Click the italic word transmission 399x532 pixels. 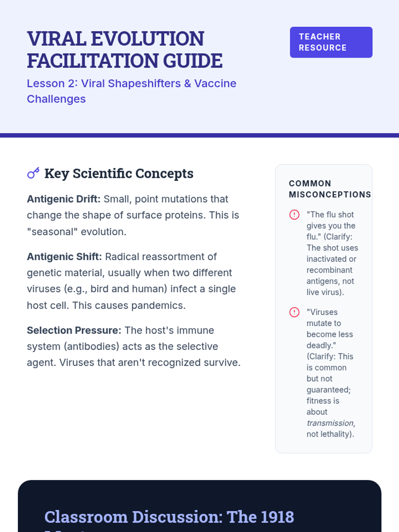(330, 423)
